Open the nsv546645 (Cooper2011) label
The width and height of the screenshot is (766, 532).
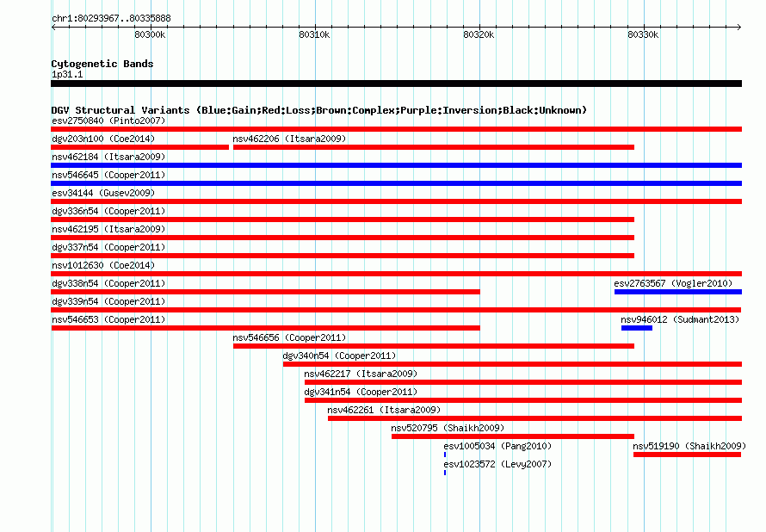tap(108, 175)
